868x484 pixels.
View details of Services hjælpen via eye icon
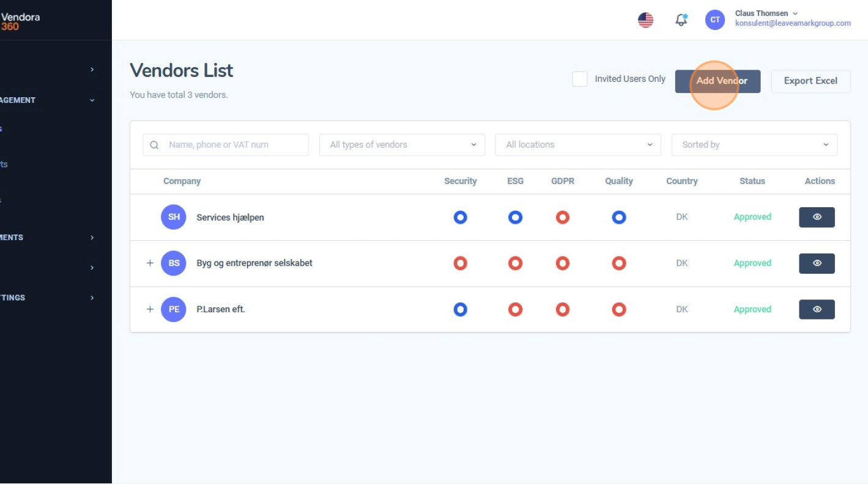817,217
